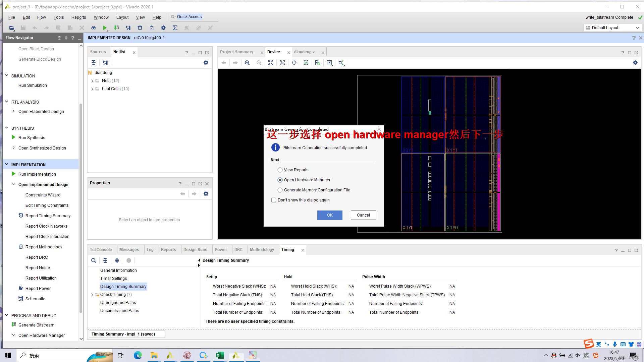Click Flow Navigator vertical scrollbar
The image size is (644, 362).
tap(81, 208)
